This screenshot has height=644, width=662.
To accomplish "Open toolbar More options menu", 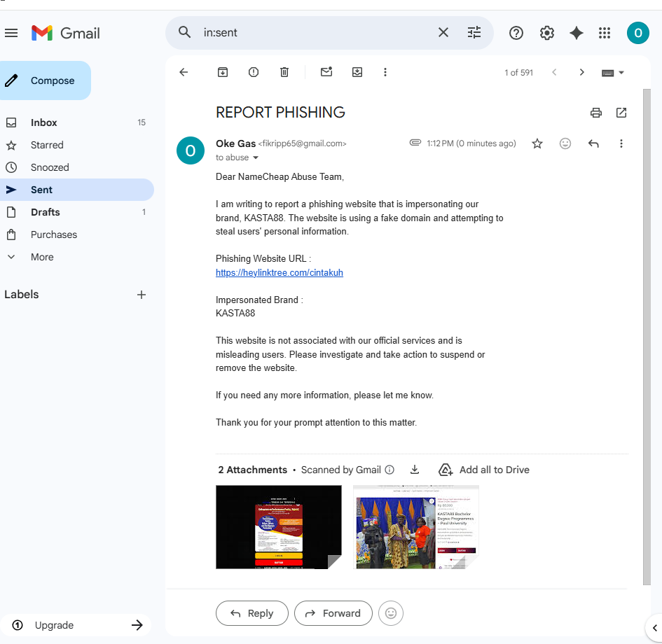I will pyautogui.click(x=385, y=72).
